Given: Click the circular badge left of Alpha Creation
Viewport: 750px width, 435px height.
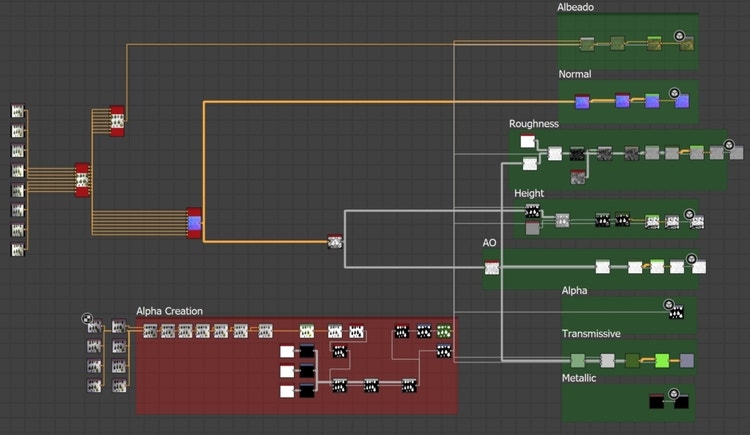Looking at the screenshot, I should click(x=89, y=319).
